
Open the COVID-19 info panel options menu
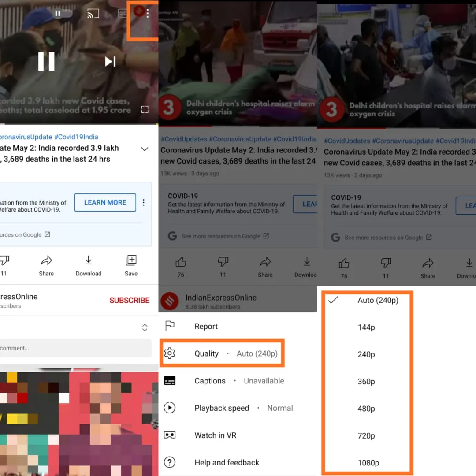point(144,203)
